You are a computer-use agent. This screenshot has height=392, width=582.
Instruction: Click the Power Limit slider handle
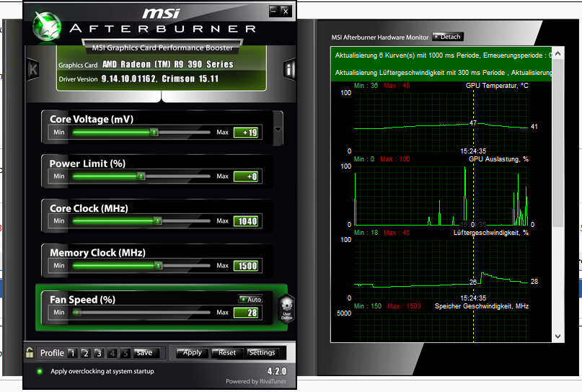click(x=141, y=176)
